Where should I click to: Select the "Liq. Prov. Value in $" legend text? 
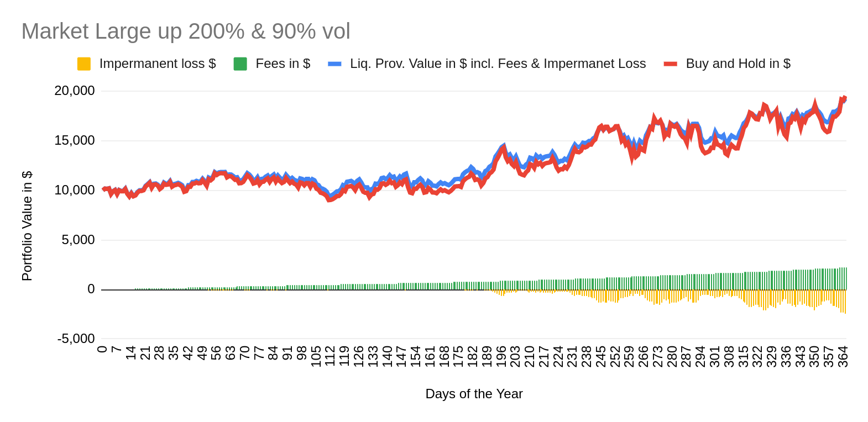tap(498, 64)
